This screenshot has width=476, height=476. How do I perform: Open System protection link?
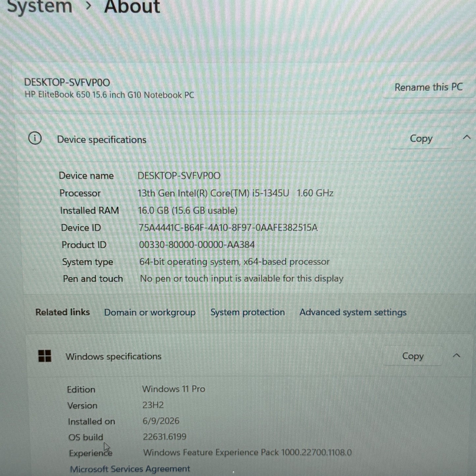click(248, 312)
